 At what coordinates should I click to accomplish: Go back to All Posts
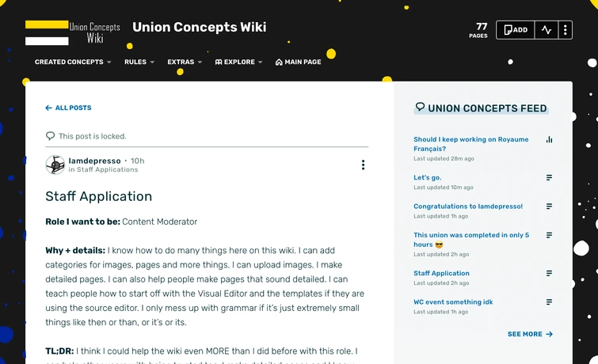[69, 108]
